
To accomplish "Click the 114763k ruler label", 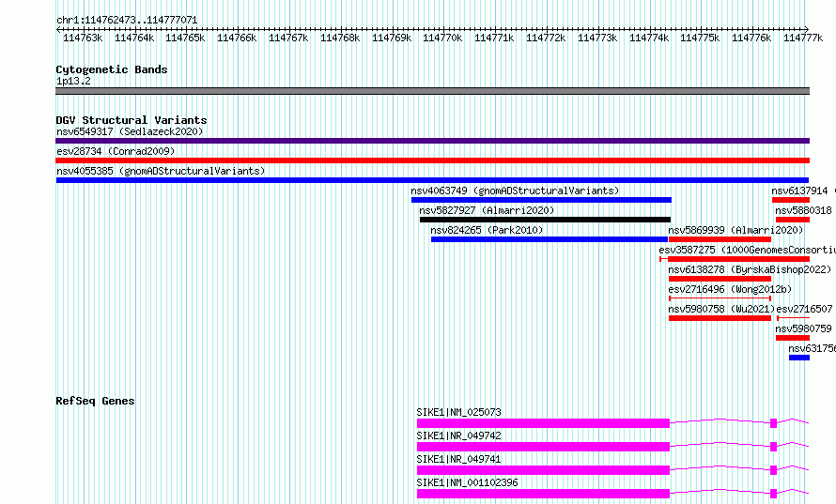I will click(x=83, y=38).
